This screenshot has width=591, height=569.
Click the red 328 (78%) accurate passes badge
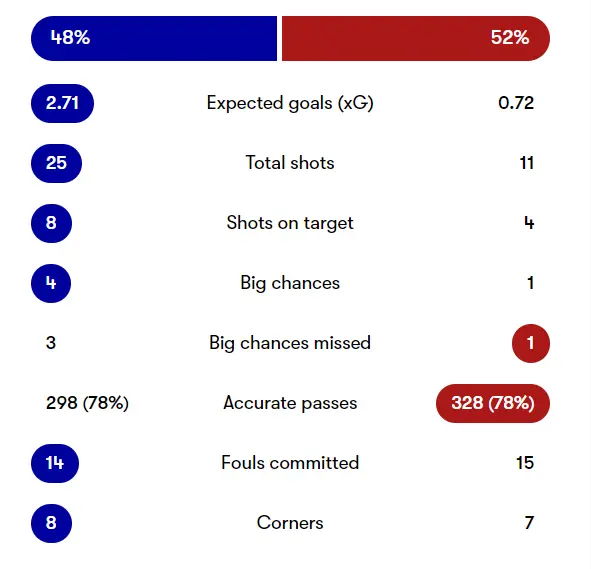tap(493, 403)
